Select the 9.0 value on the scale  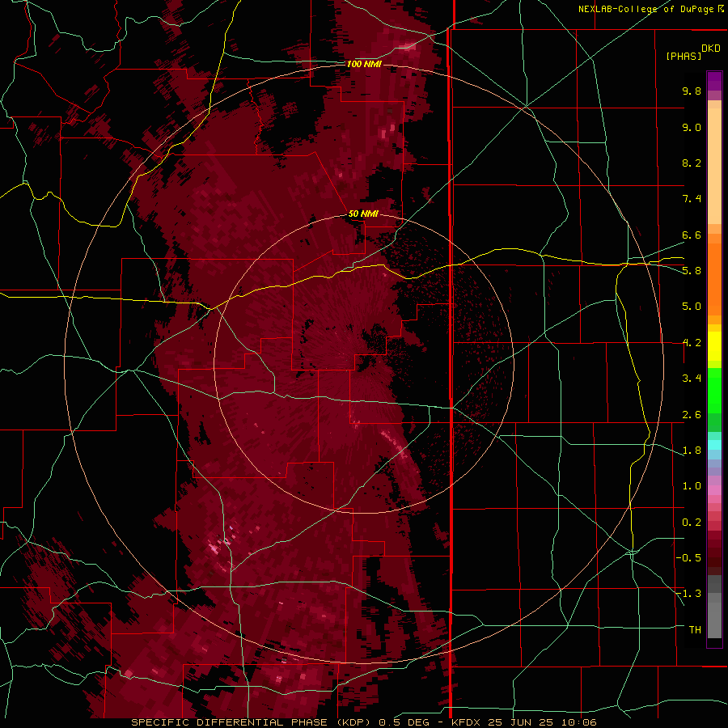coord(692,127)
